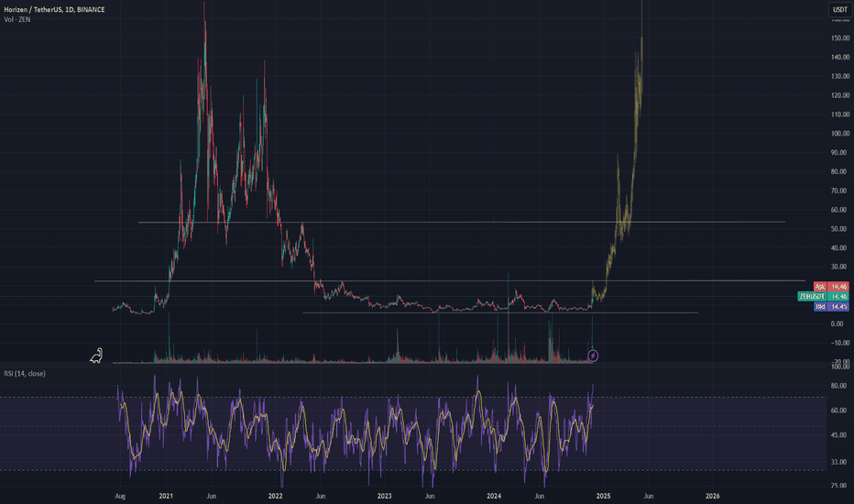Click the 90.00 price scale label

(x=839, y=152)
